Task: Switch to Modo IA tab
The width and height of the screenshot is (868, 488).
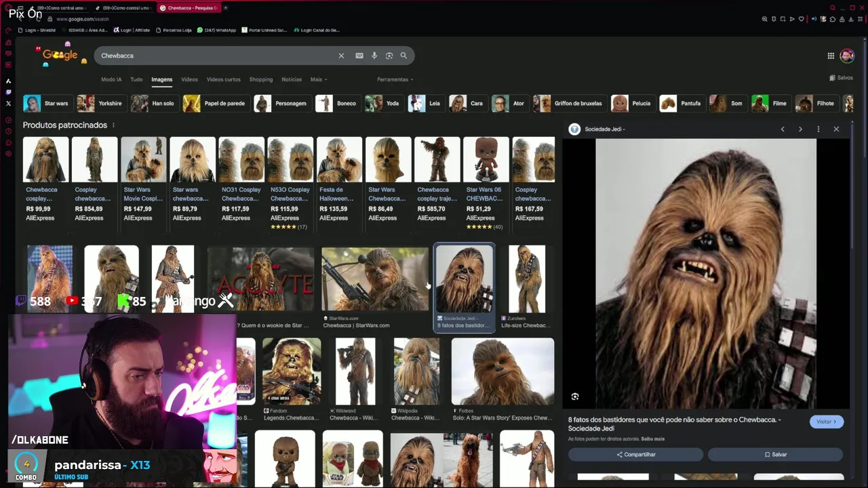Action: (x=111, y=79)
